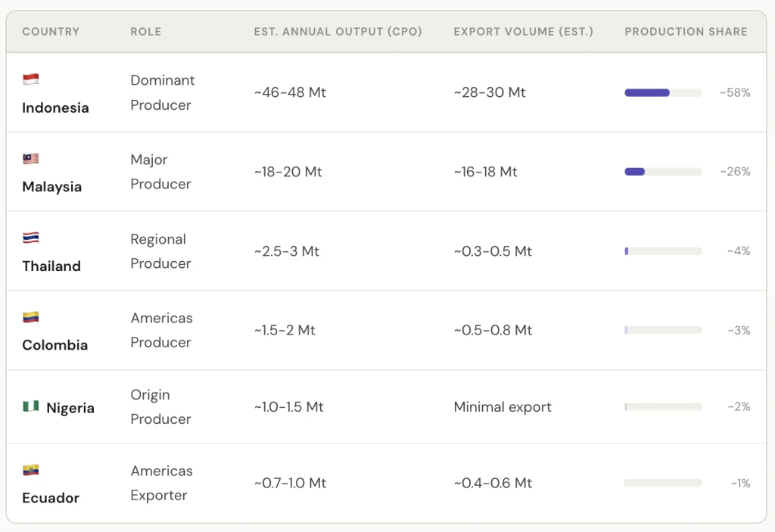Select the Thailand country name
This screenshot has width=775, height=532.
coord(51,266)
